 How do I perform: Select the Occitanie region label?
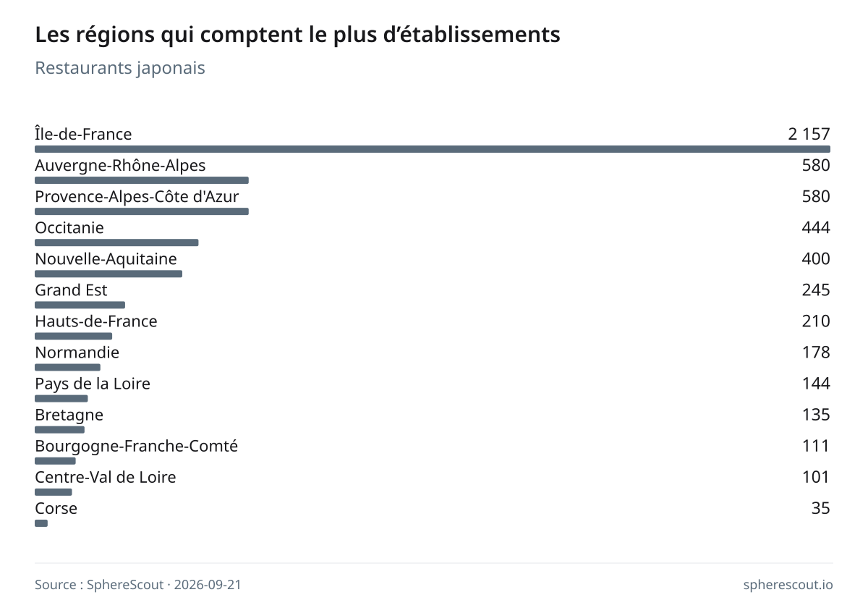coord(69,228)
